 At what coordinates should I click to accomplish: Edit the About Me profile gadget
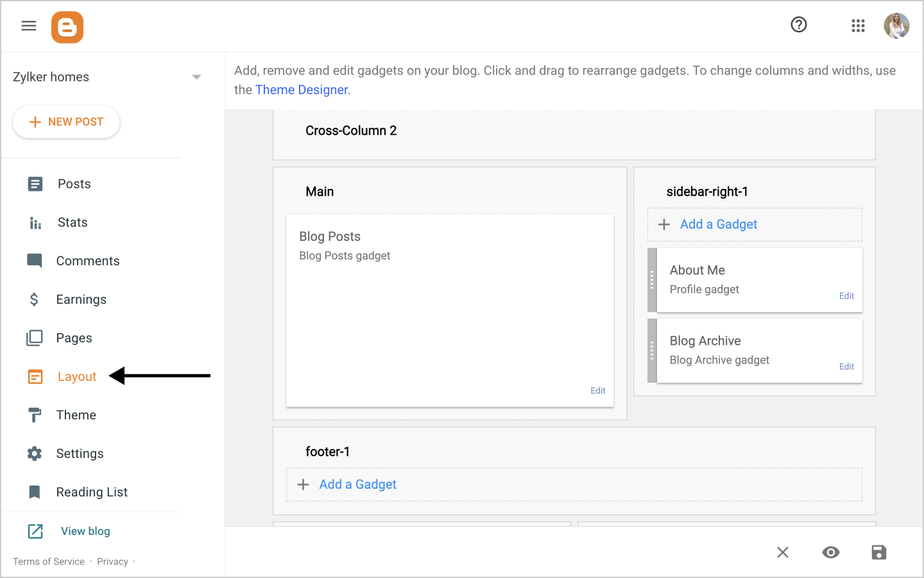point(846,296)
